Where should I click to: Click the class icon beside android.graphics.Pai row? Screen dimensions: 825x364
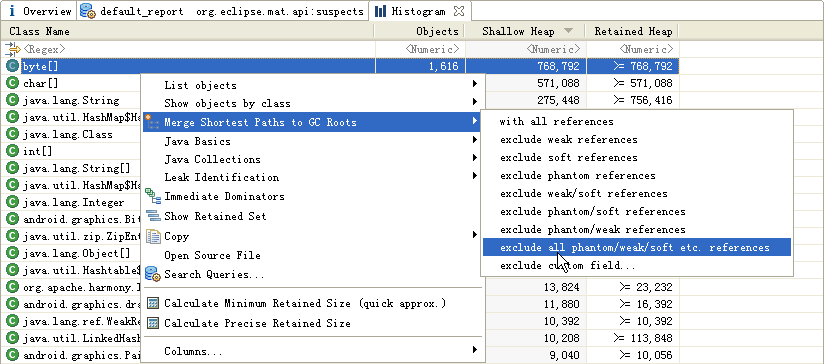[x=13, y=355]
